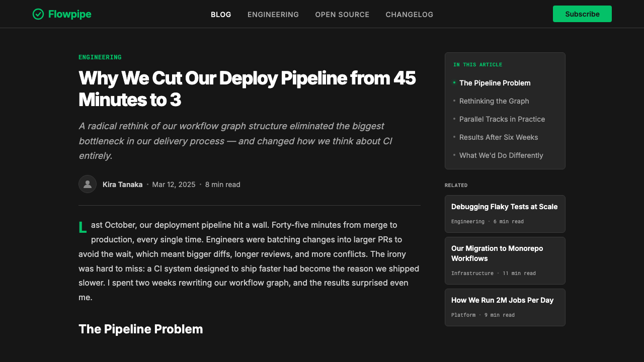Click the Mar 12, 2025 date
Viewport: 644px width, 362px height.
tap(174, 185)
